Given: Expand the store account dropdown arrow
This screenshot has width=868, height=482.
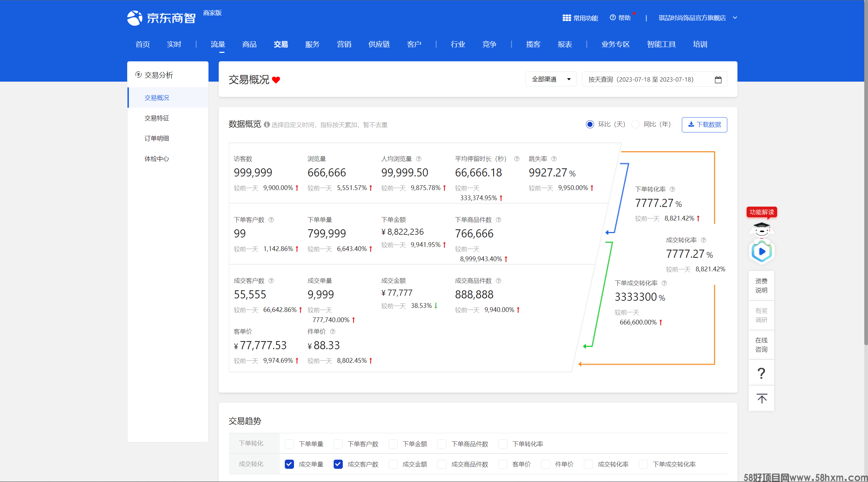Looking at the screenshot, I should [x=735, y=18].
